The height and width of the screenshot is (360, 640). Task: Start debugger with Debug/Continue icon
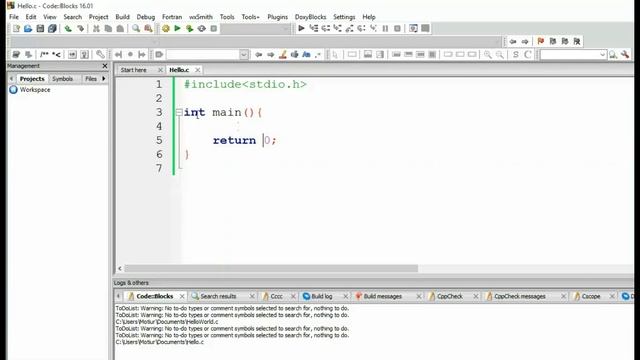pos(301,29)
